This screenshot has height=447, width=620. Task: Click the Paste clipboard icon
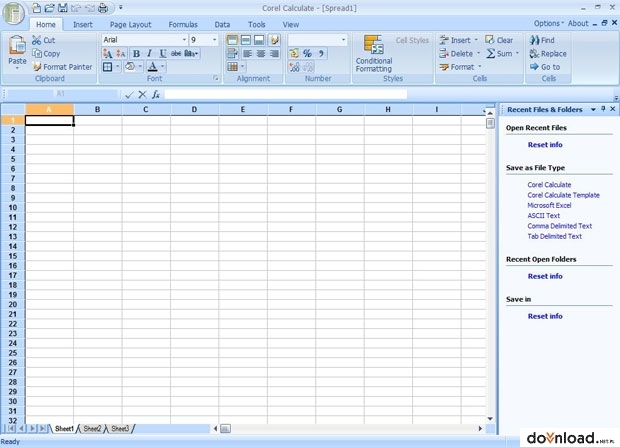(17, 45)
